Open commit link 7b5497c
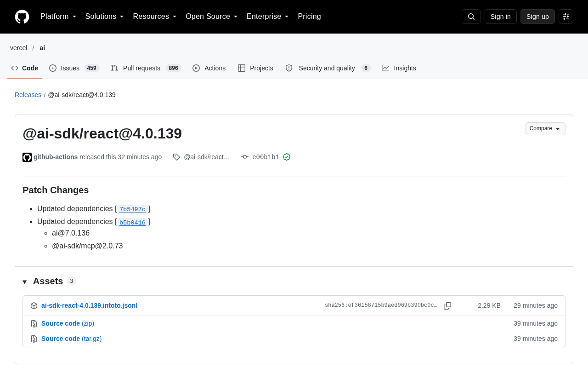Image resolution: width=588 pixels, height=368 pixels. point(132,209)
